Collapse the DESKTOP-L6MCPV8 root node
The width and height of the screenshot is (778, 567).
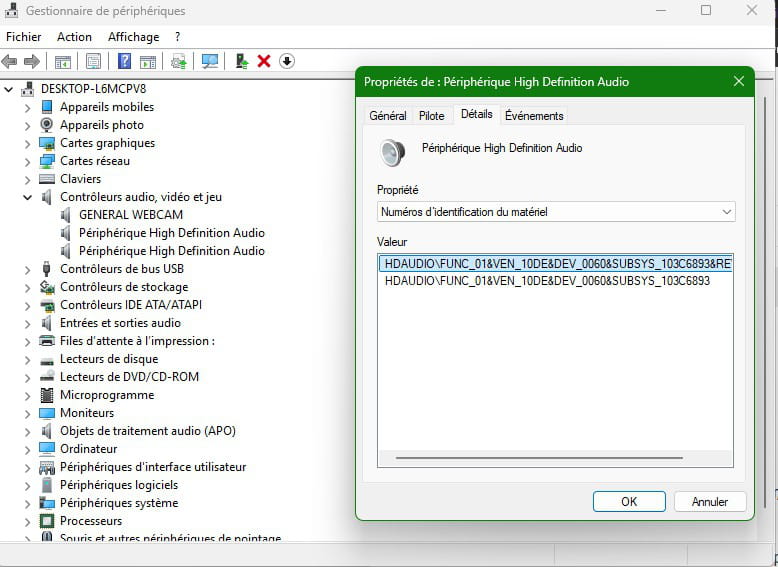(8, 90)
